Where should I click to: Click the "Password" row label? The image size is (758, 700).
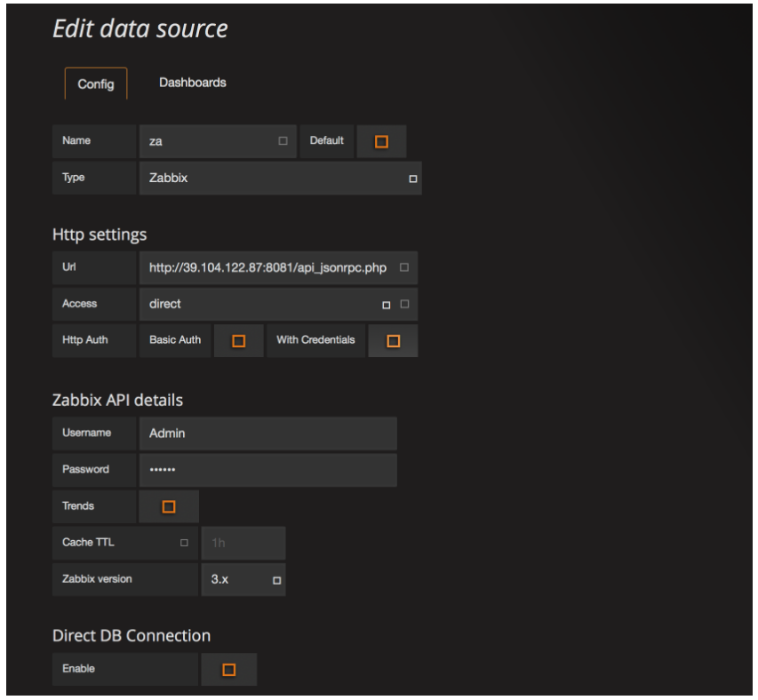[x=85, y=470]
